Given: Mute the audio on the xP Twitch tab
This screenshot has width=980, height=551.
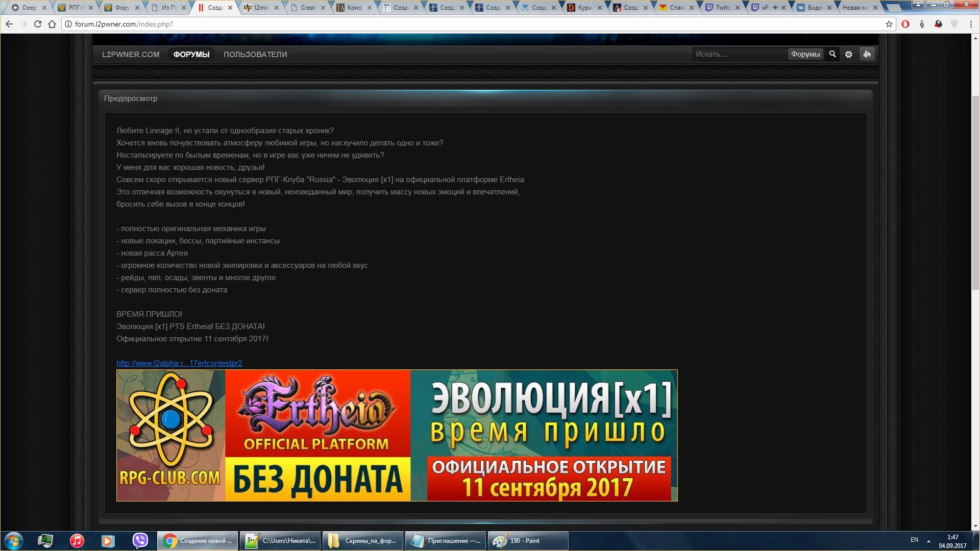Looking at the screenshot, I should (x=776, y=8).
